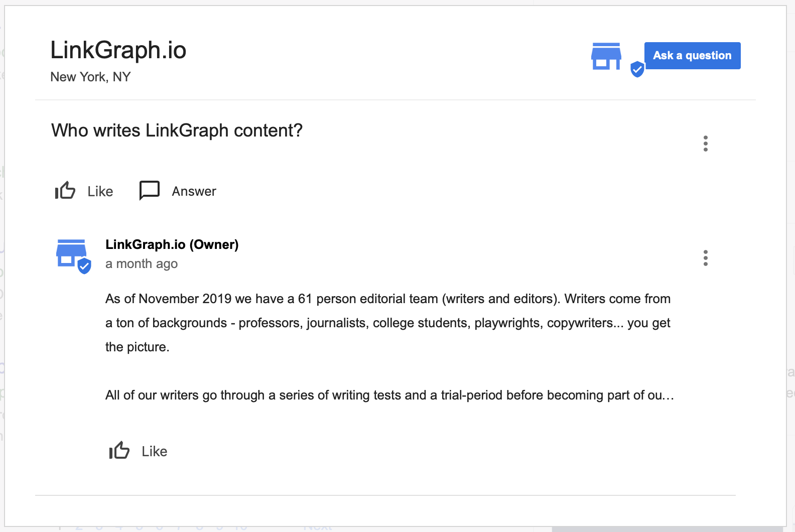Like the question 'Who writes LinkGraph content?'
Image resolution: width=795 pixels, height=532 pixels.
[84, 191]
